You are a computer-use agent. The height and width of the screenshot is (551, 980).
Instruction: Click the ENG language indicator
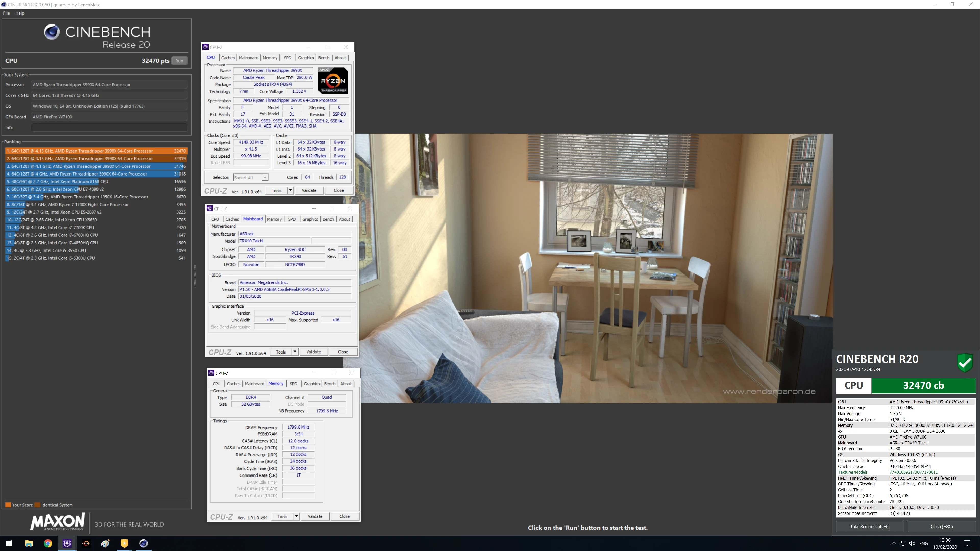pyautogui.click(x=923, y=543)
